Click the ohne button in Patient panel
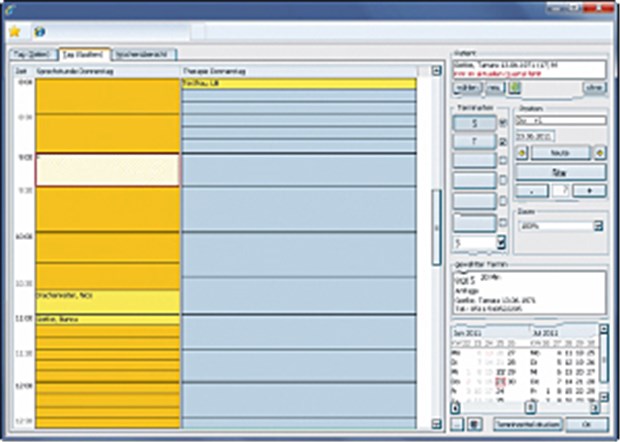 [x=595, y=88]
